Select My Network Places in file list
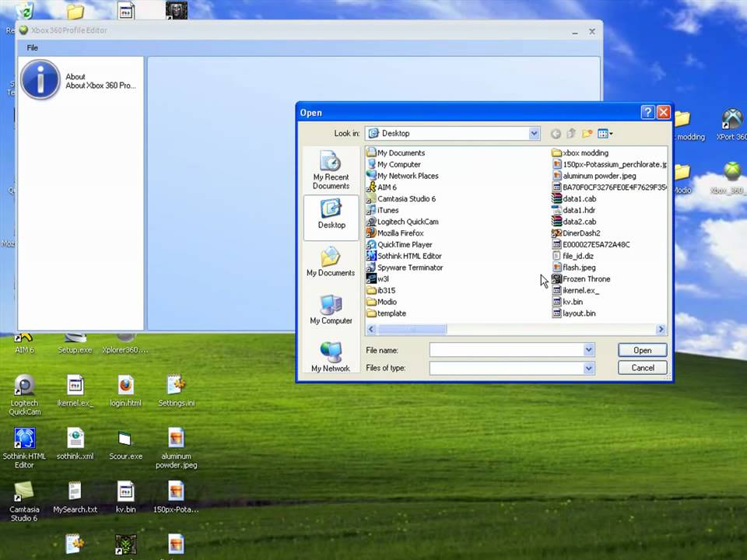 coord(402,176)
